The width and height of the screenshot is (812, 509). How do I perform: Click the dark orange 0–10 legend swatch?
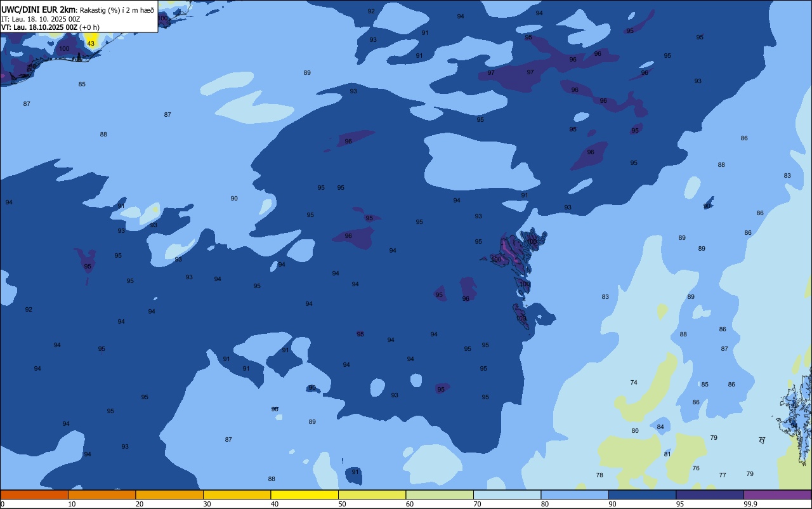point(34,494)
